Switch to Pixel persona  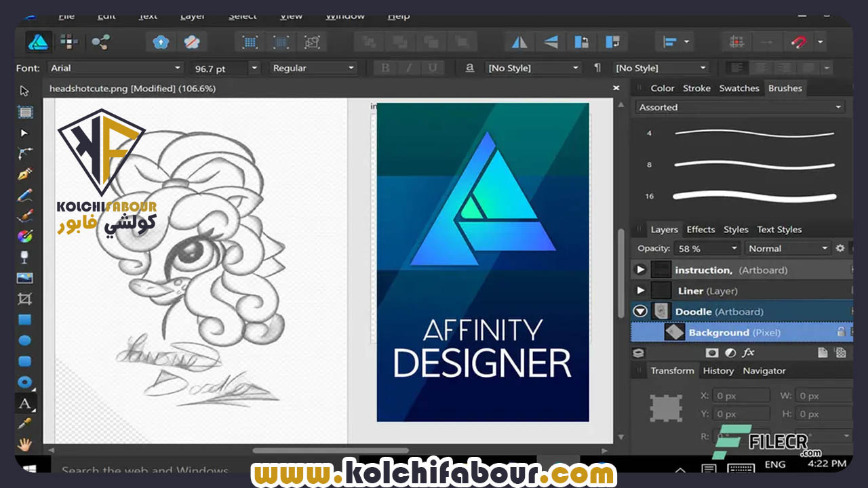(69, 42)
